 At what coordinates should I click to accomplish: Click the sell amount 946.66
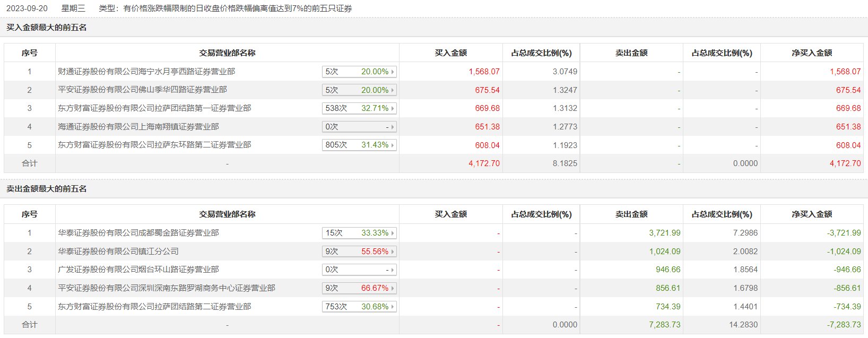pyautogui.click(x=668, y=270)
